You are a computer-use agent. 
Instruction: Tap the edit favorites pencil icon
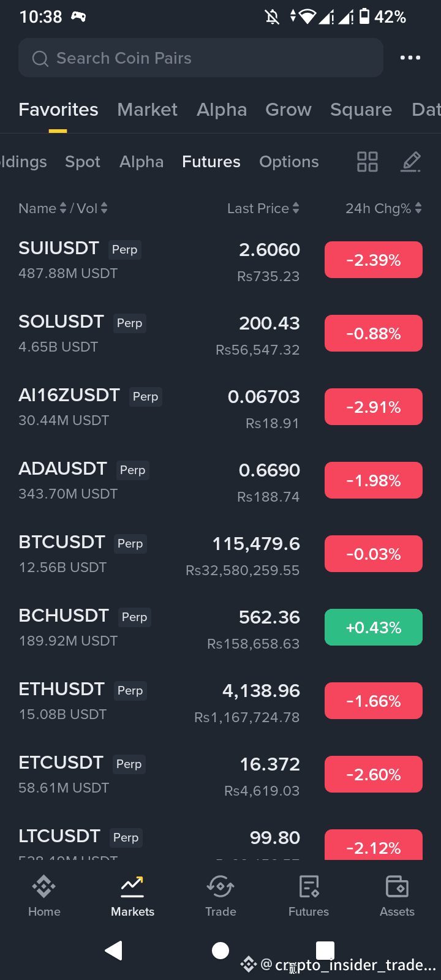[x=411, y=162]
